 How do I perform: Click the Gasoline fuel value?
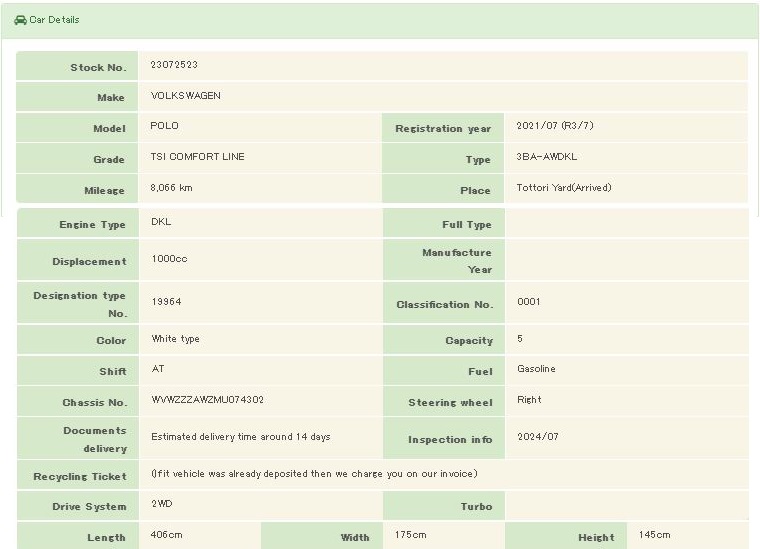tap(536, 369)
